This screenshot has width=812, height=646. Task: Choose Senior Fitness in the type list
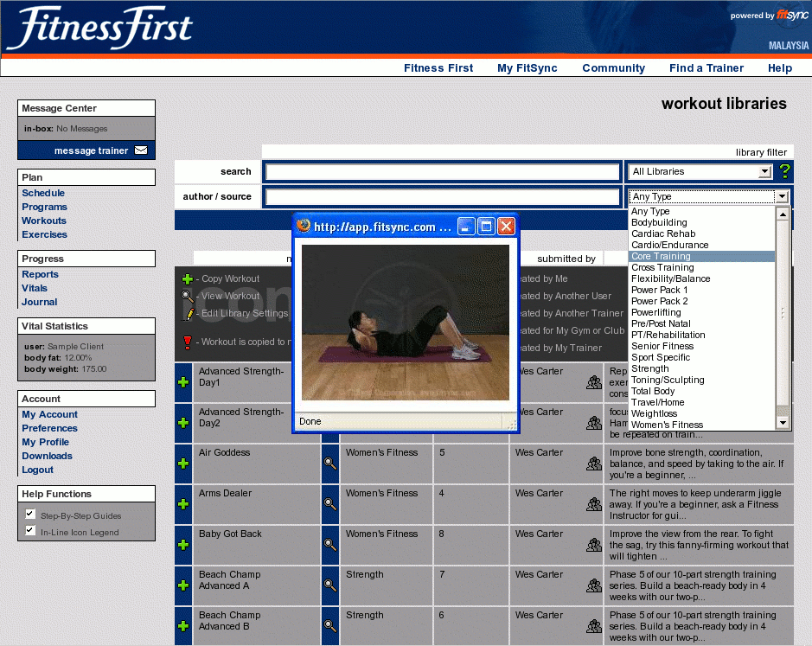(662, 346)
